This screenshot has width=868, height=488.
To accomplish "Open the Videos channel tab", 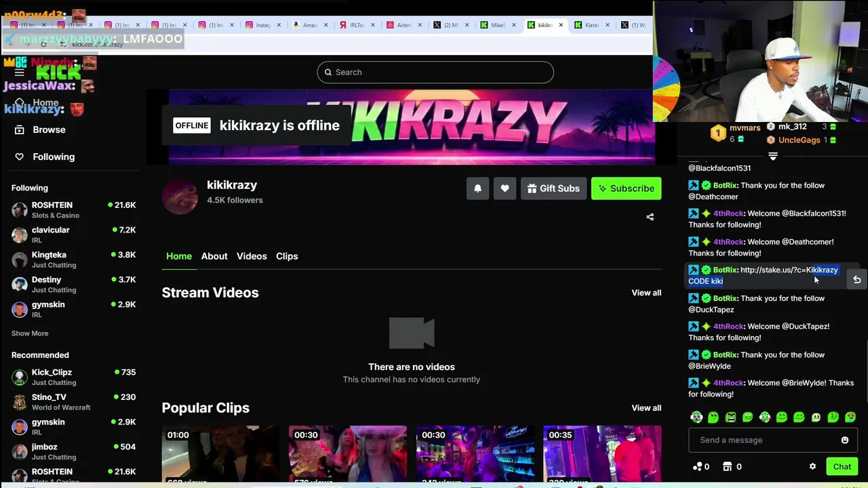I will click(252, 256).
